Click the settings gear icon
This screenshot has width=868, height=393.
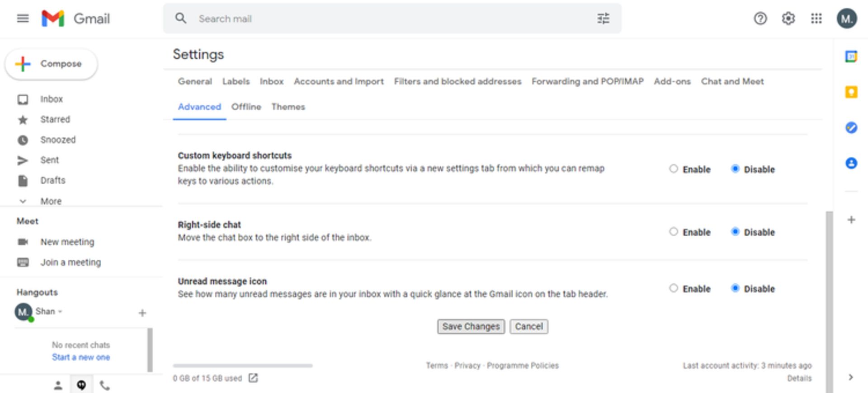point(788,19)
